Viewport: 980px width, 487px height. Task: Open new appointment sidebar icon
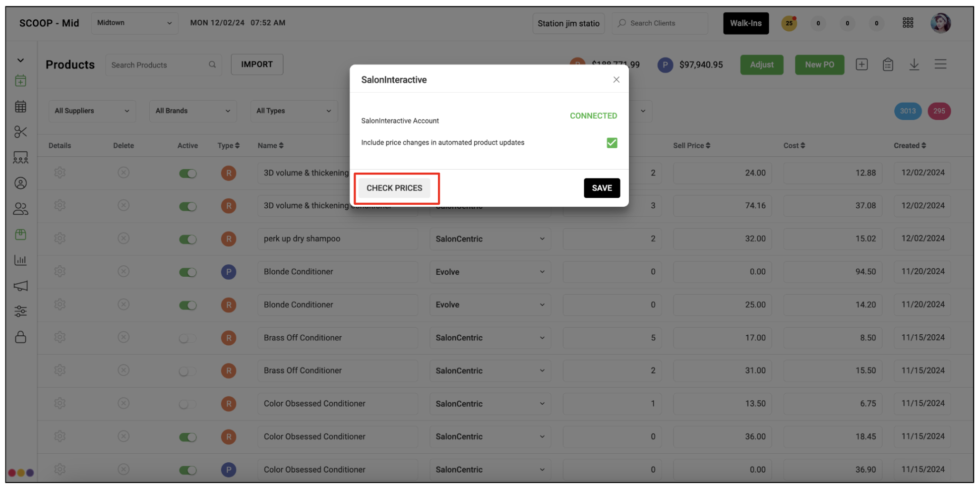tap(20, 80)
